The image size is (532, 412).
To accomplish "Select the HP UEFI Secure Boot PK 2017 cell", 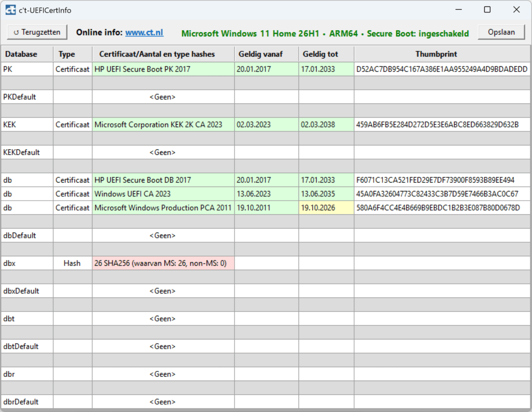I will tap(163, 69).
